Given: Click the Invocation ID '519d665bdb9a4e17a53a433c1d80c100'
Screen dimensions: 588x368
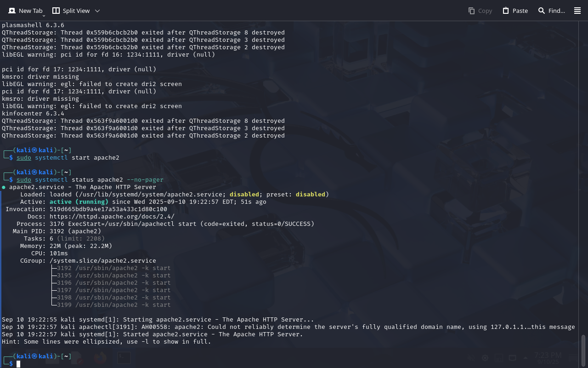Looking at the screenshot, I should [x=108, y=209].
